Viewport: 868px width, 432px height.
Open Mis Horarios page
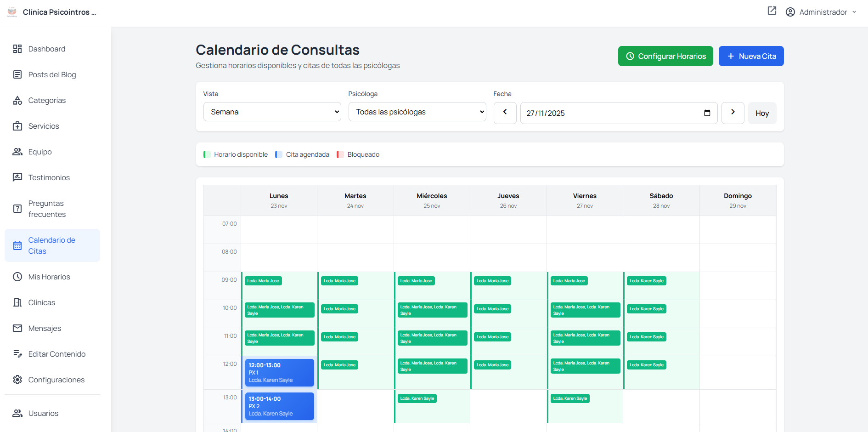tap(52, 277)
